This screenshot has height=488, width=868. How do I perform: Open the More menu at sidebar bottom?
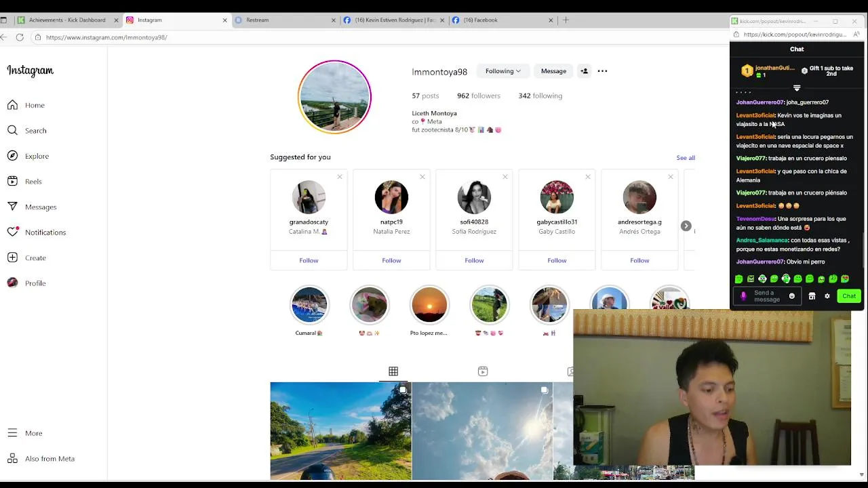[25, 433]
